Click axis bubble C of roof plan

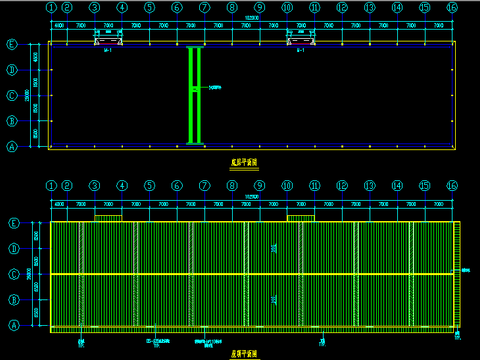[14, 274]
